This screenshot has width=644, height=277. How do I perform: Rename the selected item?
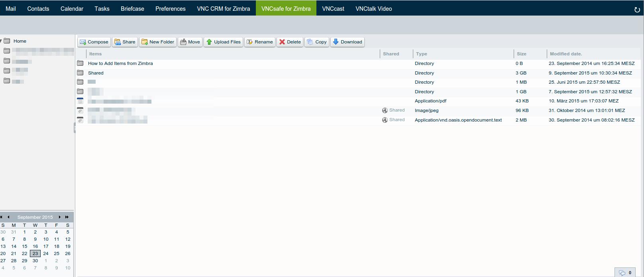click(x=259, y=42)
